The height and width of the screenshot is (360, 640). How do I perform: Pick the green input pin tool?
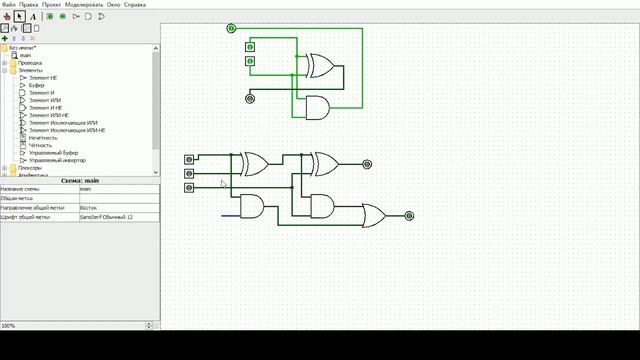click(x=50, y=17)
